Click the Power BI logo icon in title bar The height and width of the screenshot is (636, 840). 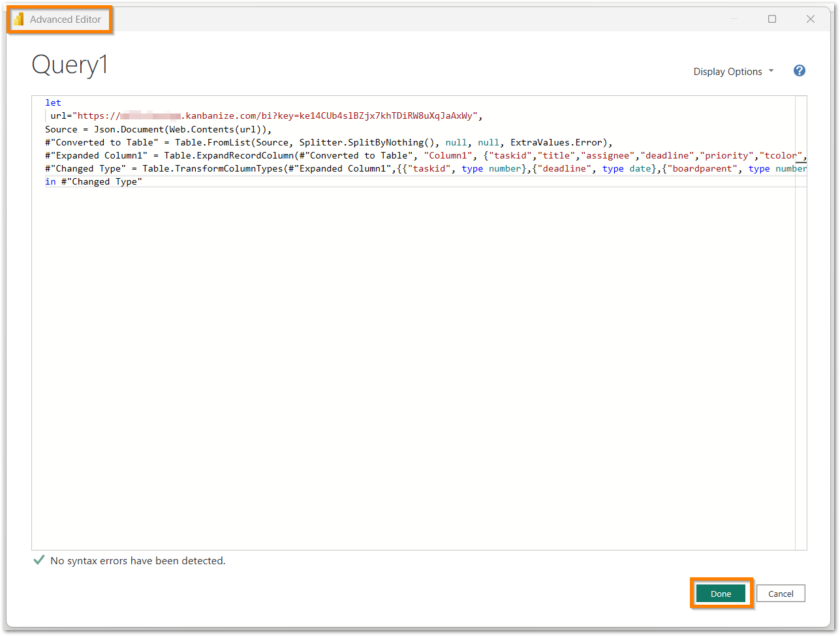(x=19, y=20)
